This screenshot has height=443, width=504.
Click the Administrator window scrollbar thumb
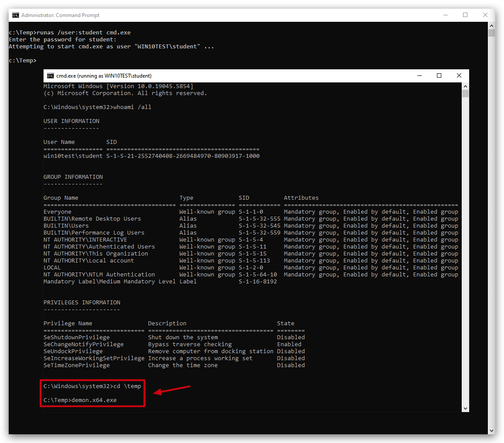point(491,33)
